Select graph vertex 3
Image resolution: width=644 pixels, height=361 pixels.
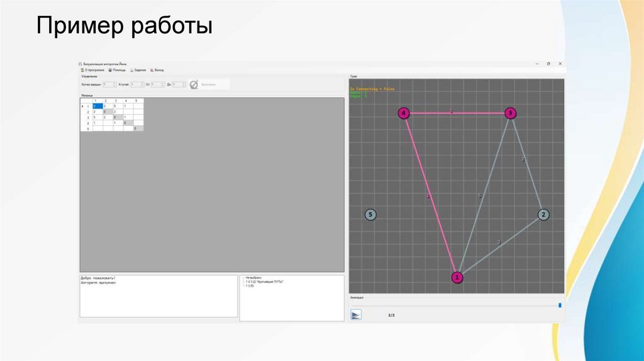(x=510, y=113)
